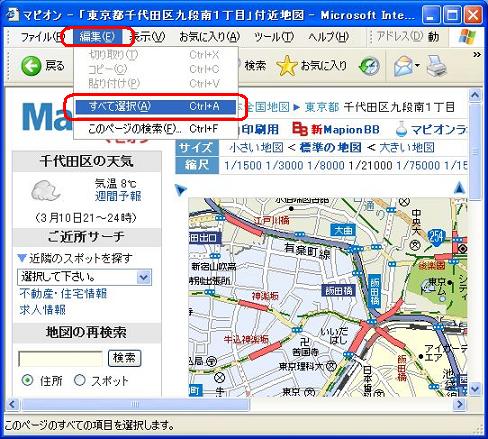The width and height of the screenshot is (488, 439).
Task: Click the Print printer icon
Action: pos(437,66)
